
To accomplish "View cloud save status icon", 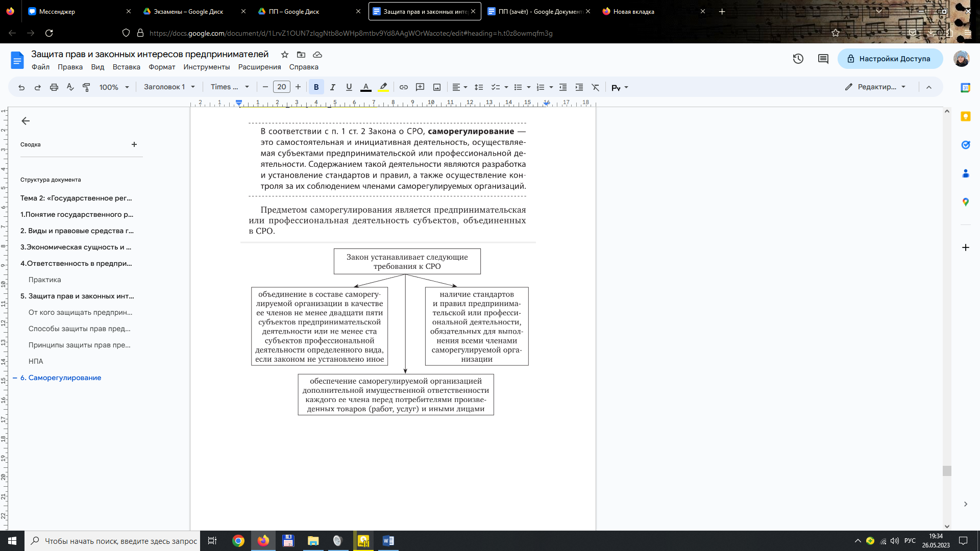I will pyautogui.click(x=317, y=55).
